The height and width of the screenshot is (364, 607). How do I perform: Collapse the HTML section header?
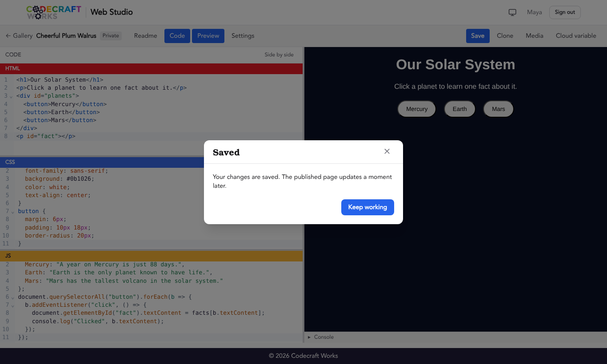pos(151,69)
